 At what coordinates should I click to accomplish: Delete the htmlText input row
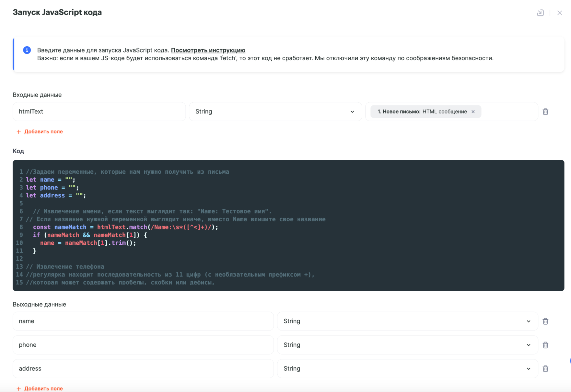545,112
